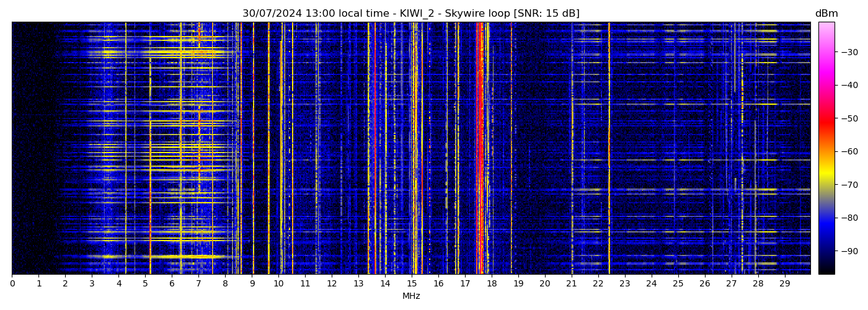Click the 7 MHz axis tick label

pos(198,284)
